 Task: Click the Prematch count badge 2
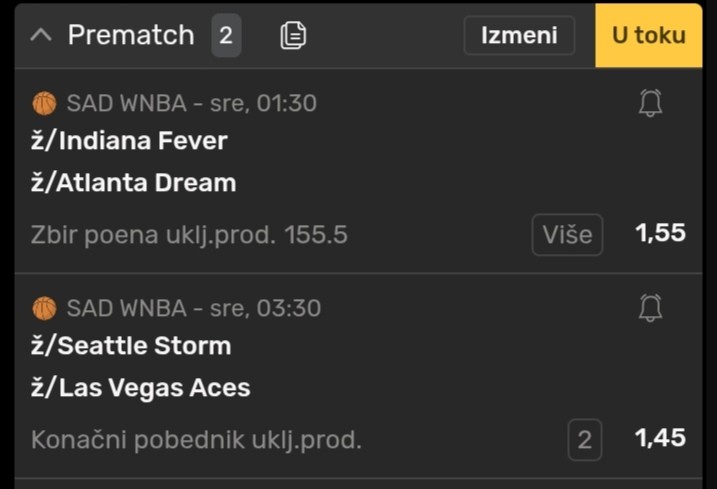pyautogui.click(x=226, y=35)
